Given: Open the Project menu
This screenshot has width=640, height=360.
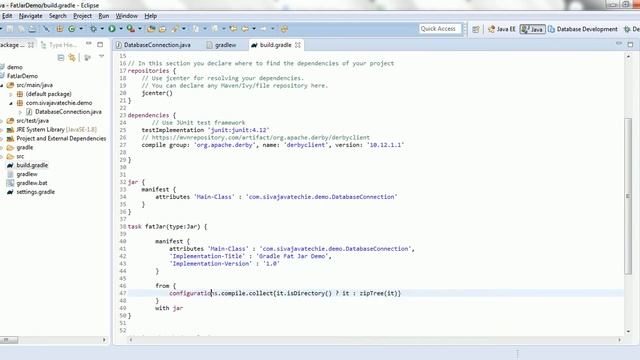Looking at the screenshot, I should (x=82, y=16).
